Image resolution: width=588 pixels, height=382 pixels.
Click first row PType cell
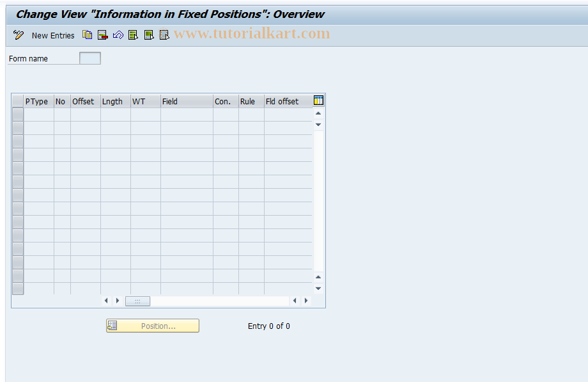39,115
